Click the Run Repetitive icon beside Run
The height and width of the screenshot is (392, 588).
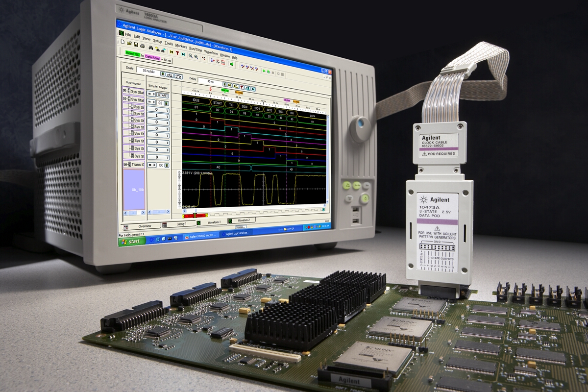click(269, 72)
